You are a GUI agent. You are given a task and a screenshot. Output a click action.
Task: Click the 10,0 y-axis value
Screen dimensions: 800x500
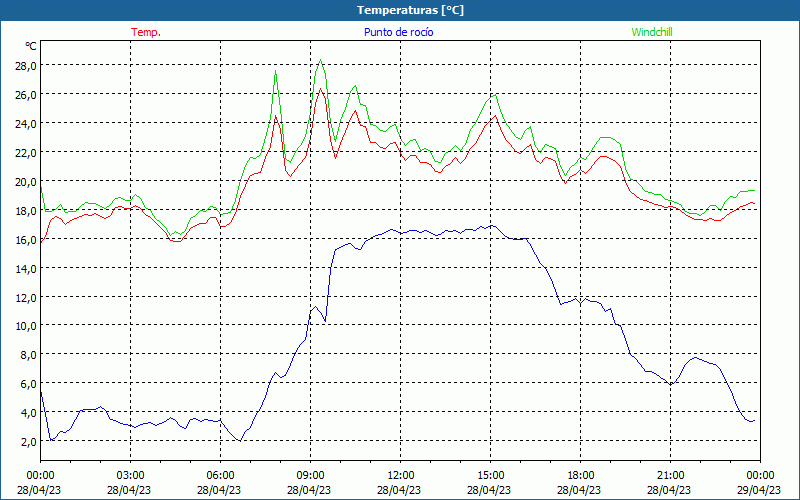(26, 326)
